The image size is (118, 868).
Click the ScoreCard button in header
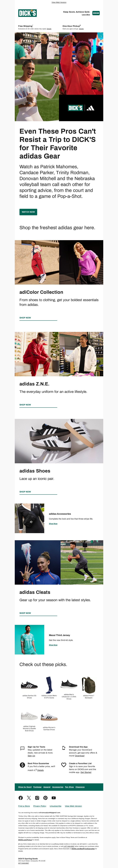pyautogui.click(x=96, y=13)
